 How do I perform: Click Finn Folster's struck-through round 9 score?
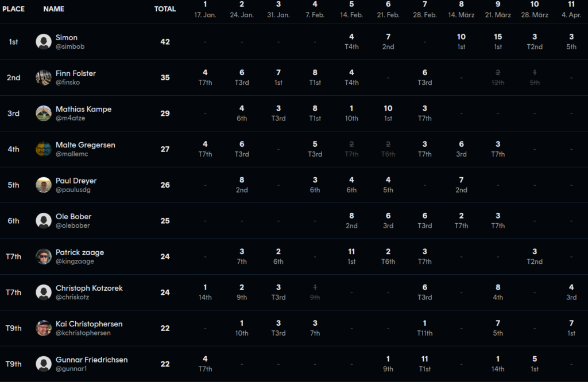click(x=498, y=77)
